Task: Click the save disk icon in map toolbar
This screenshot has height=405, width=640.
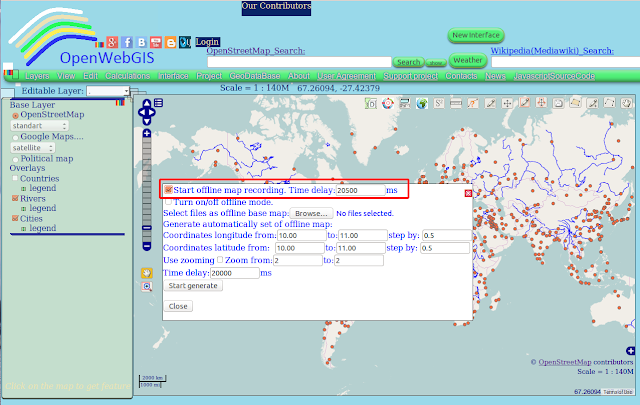Action: (558, 104)
